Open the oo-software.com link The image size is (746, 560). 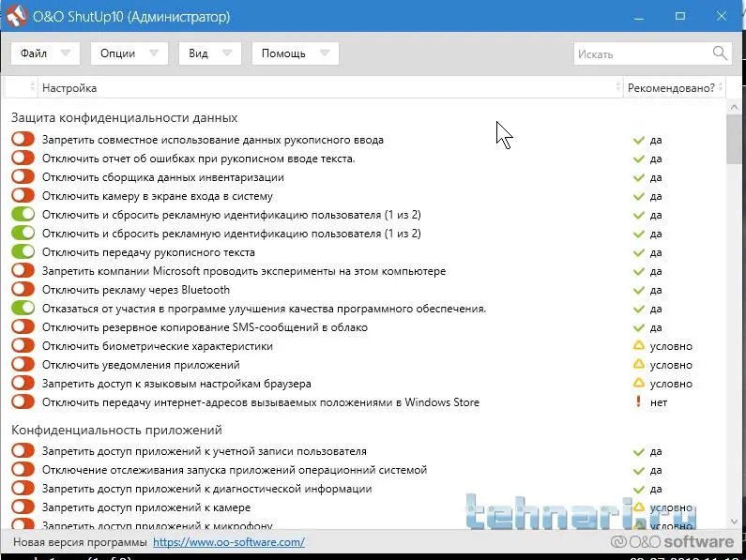229,542
